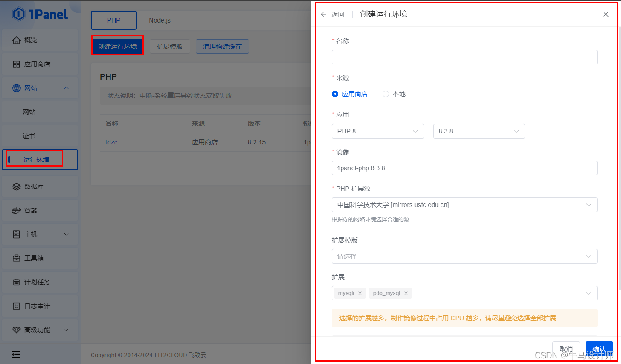The width and height of the screenshot is (621, 364).
Task: Click the back arrow beside 返回
Action: point(324,14)
